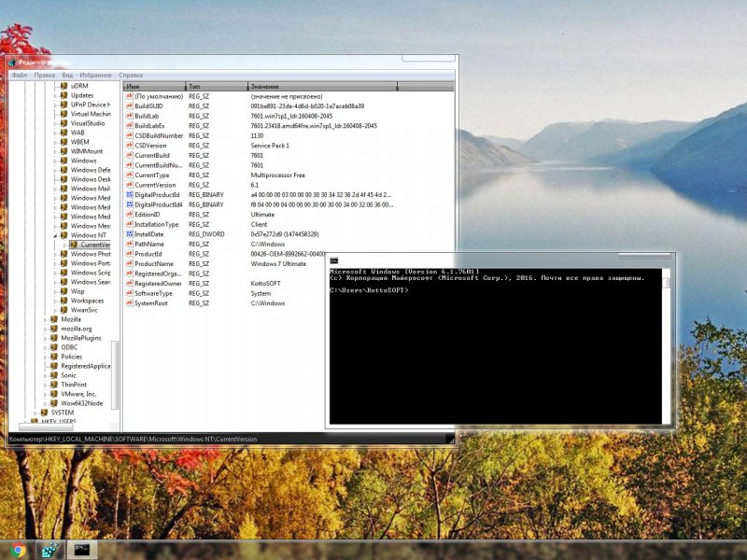Viewport: 747px width, 560px height.
Task: Click the BuildGUID string value icon
Action: coord(129,106)
